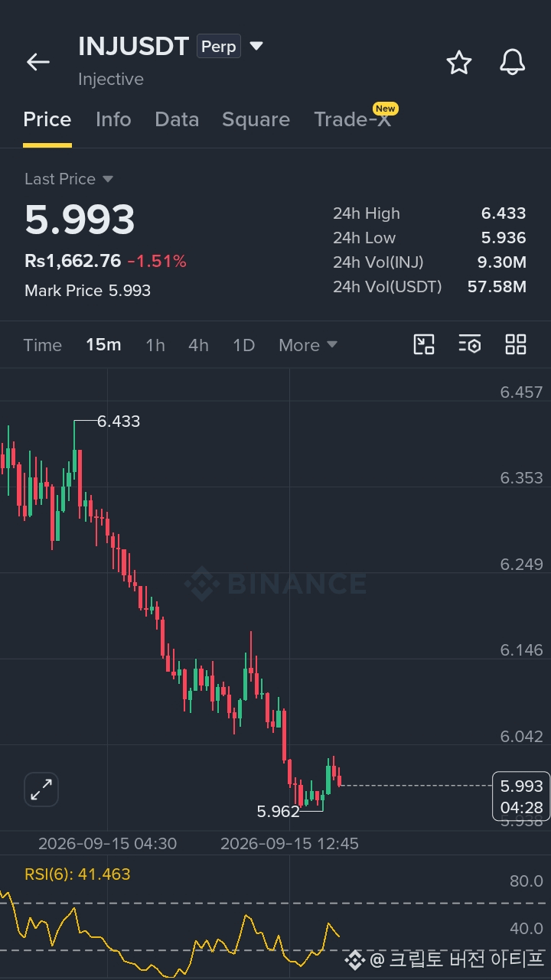Switch chart to 1h interval

click(x=155, y=345)
